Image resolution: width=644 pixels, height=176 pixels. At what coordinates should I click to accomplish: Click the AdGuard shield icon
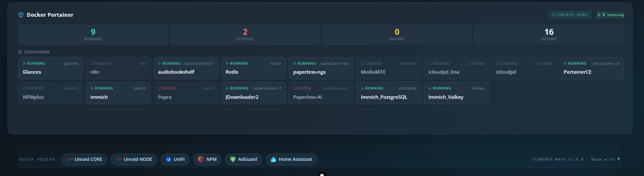click(x=233, y=159)
